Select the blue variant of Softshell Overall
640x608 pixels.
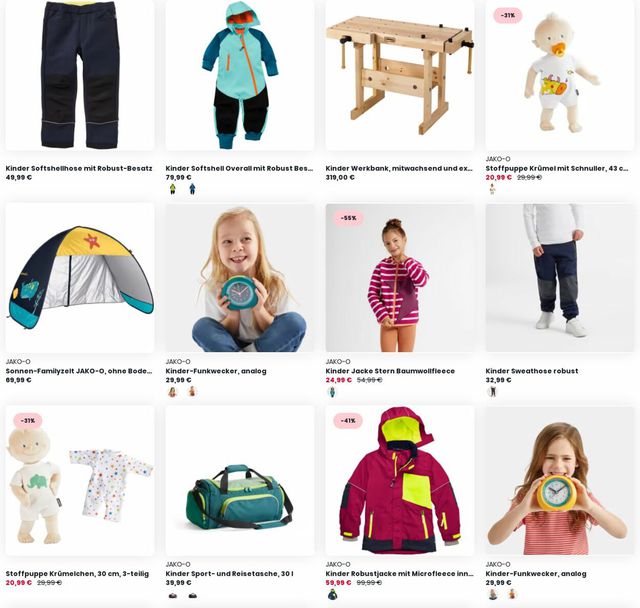pyautogui.click(x=192, y=189)
